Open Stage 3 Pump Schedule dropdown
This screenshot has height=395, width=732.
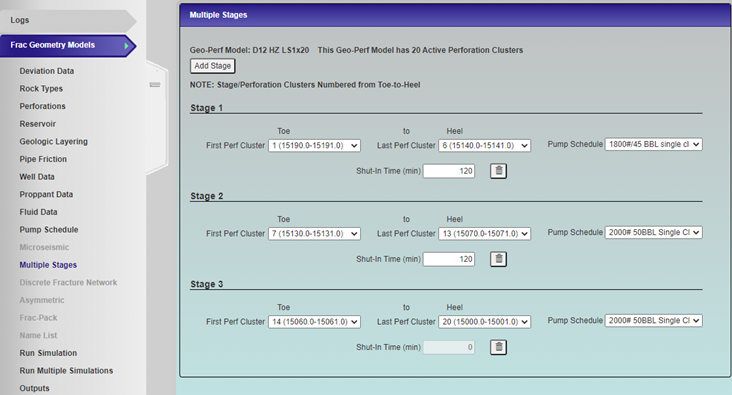(x=654, y=320)
